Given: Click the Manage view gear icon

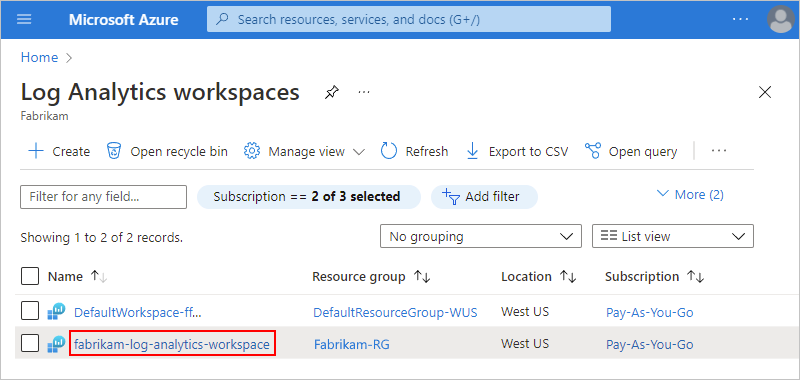Looking at the screenshot, I should tap(252, 151).
